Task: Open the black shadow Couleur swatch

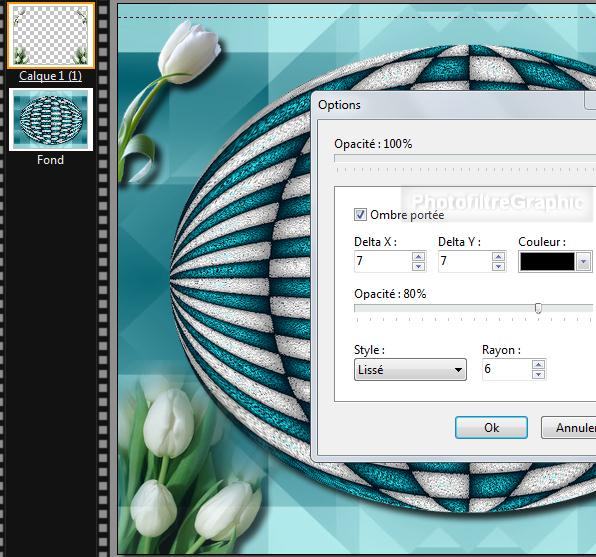Action: (547, 261)
